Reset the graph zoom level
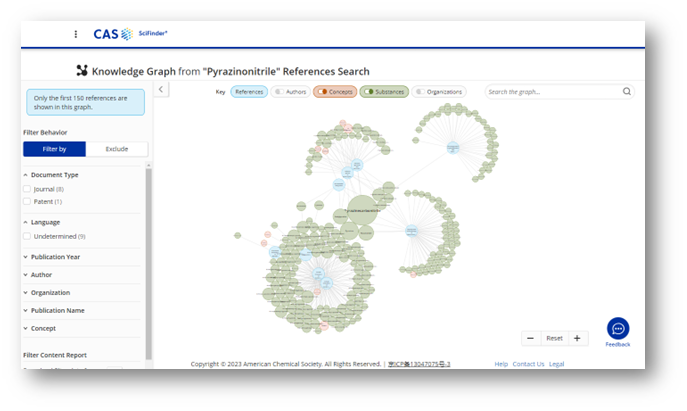 click(554, 338)
